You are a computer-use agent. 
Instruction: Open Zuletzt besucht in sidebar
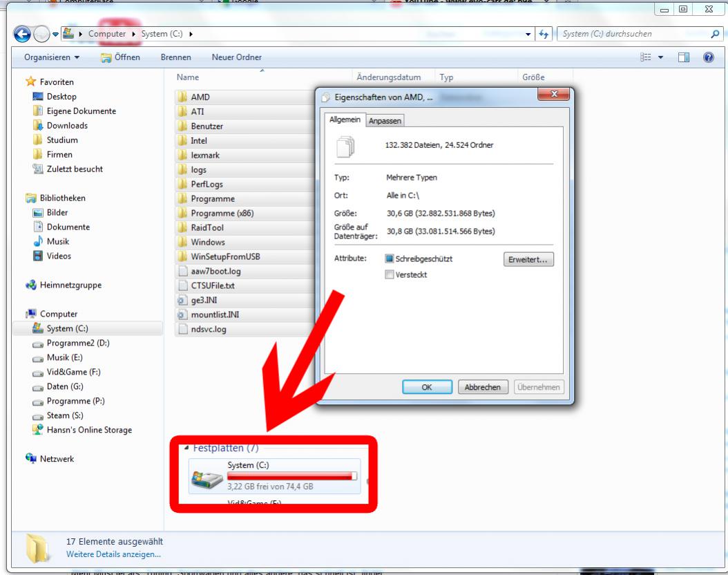(x=75, y=169)
